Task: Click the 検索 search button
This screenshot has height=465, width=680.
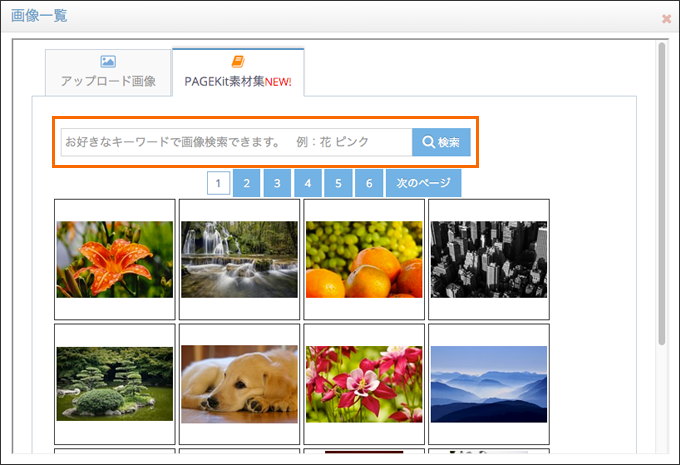Action: click(x=441, y=142)
